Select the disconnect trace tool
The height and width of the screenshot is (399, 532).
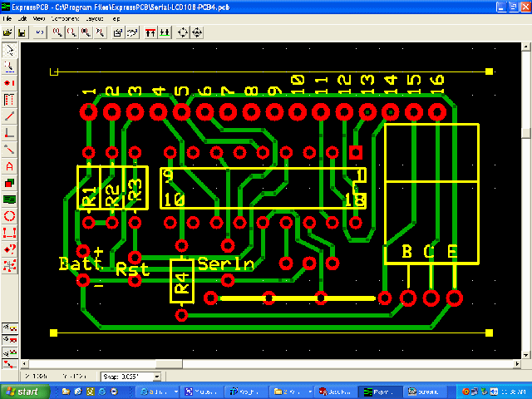(x=9, y=150)
